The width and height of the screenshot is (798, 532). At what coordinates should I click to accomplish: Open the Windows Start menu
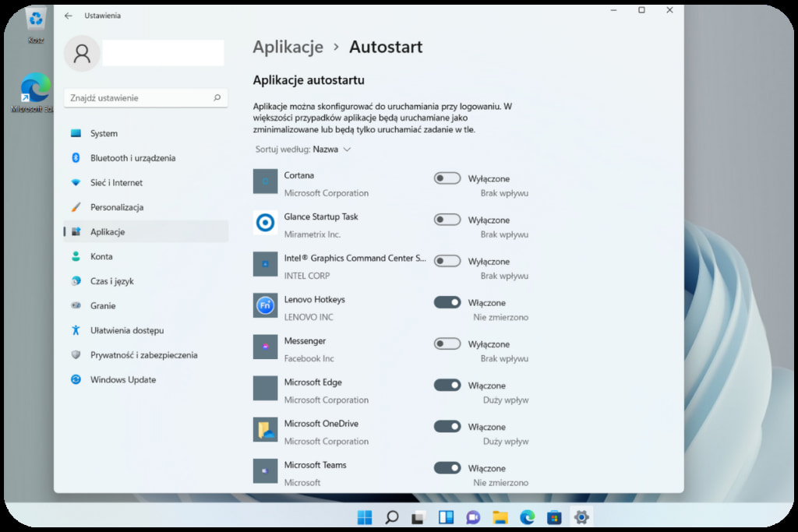tap(365, 517)
